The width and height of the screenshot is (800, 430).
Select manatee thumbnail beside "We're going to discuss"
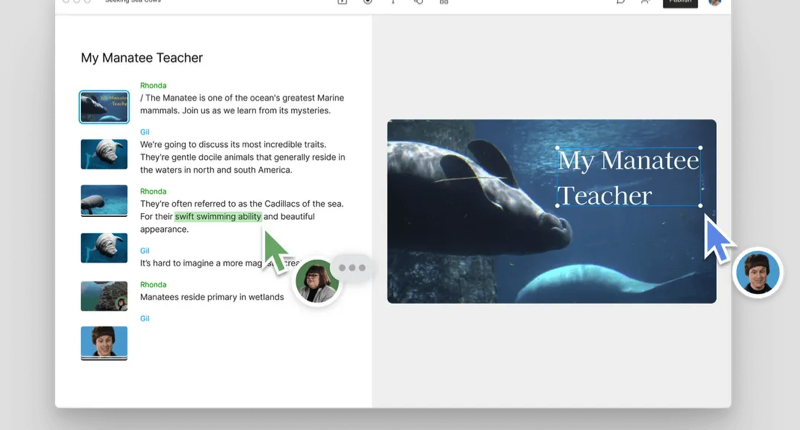pos(104,154)
